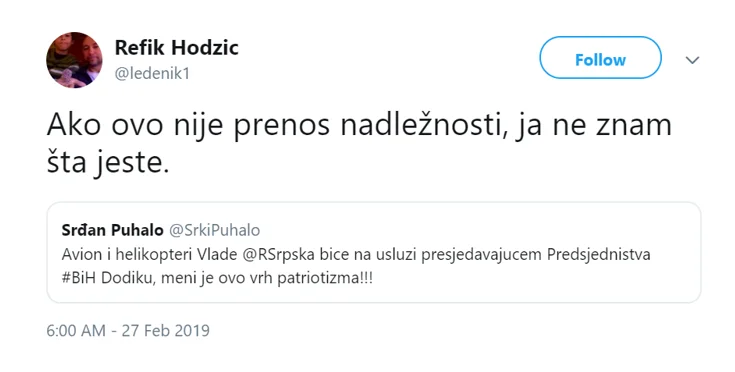Click the Srđan Puhalo author name
The height and width of the screenshot is (372, 735).
pos(112,230)
